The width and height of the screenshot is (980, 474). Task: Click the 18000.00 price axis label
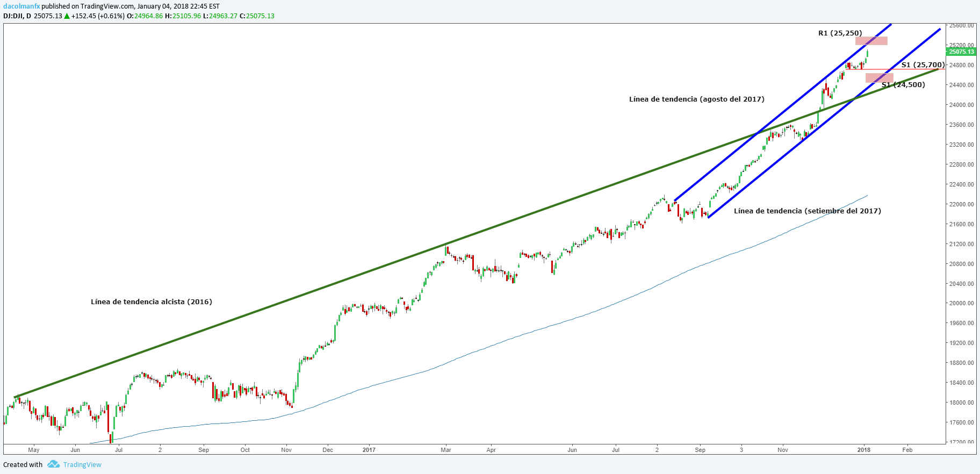tap(962, 403)
